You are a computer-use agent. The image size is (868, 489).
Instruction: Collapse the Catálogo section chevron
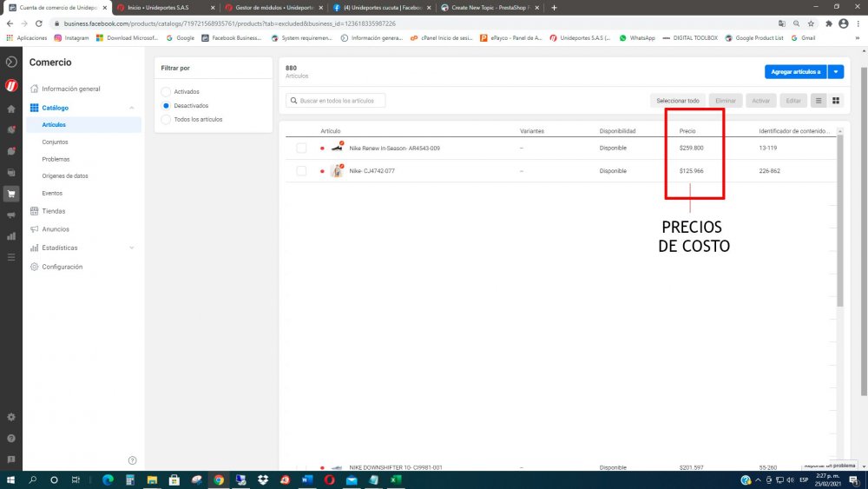point(132,108)
